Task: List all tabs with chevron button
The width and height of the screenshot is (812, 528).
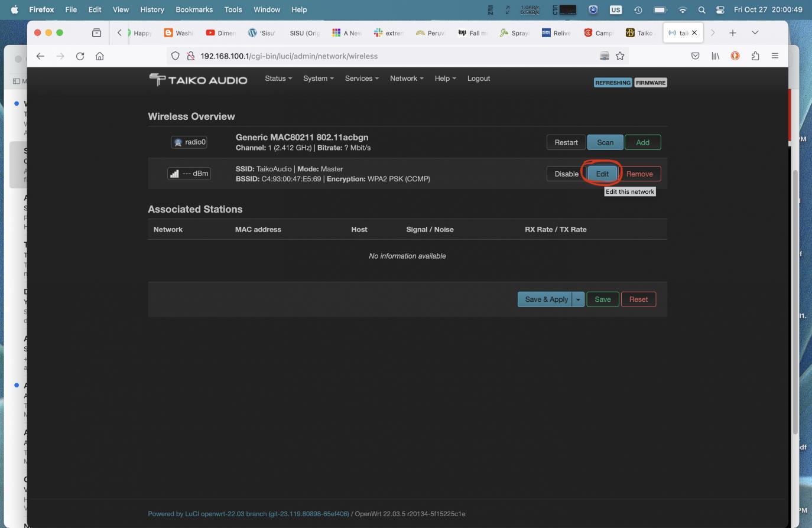Action: tap(755, 33)
